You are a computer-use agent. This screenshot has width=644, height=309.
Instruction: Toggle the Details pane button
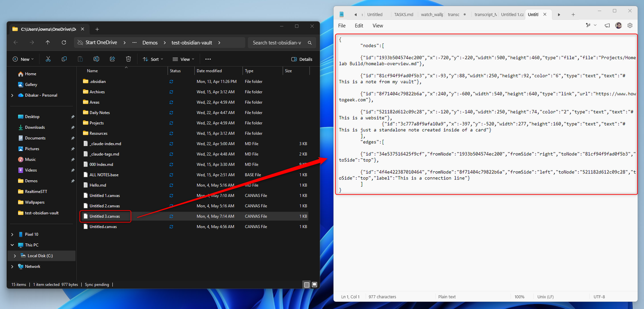pos(302,59)
